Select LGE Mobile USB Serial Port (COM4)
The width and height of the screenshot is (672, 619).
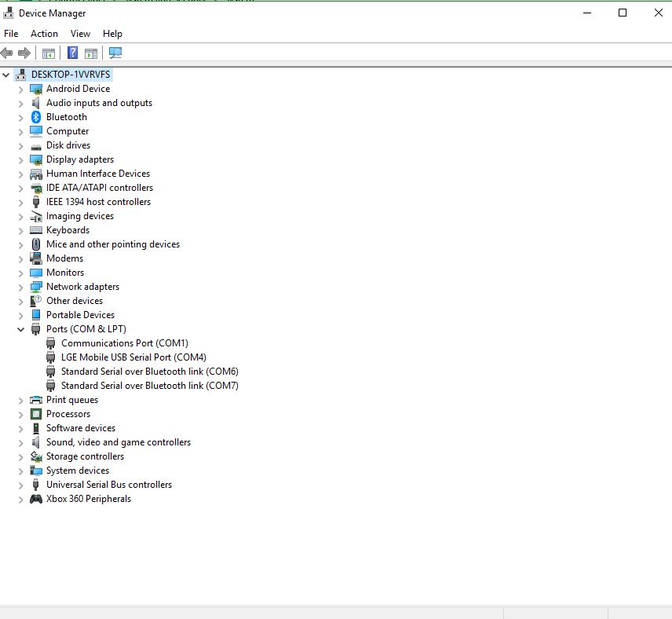coord(133,357)
